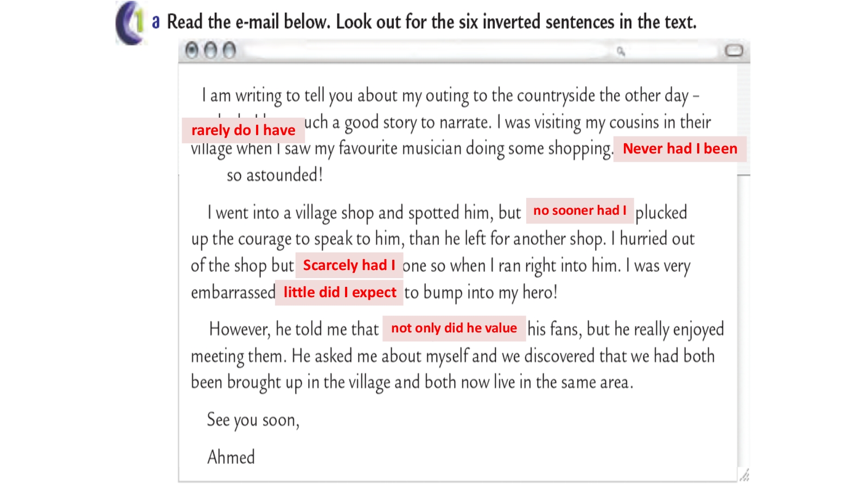Click the "Read the e-mail below" instruction heading
This screenshot has height=488, width=868.
(x=431, y=22)
